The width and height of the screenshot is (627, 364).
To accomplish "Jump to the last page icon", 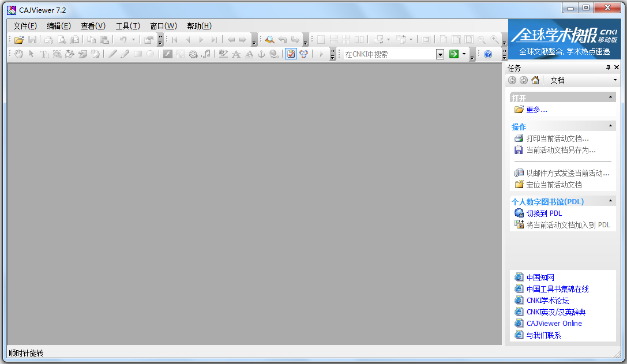I will pos(214,39).
